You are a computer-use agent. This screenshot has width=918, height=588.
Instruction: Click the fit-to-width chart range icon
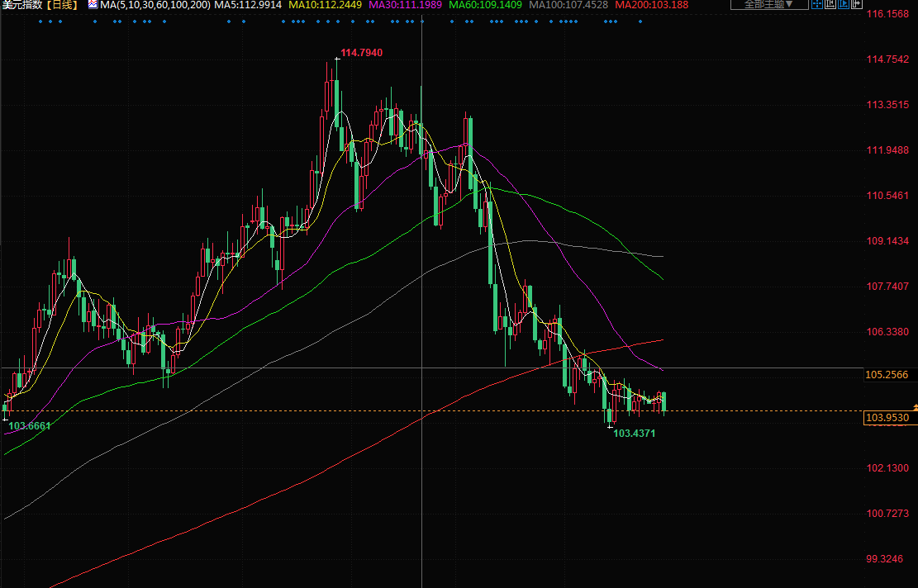click(830, 5)
